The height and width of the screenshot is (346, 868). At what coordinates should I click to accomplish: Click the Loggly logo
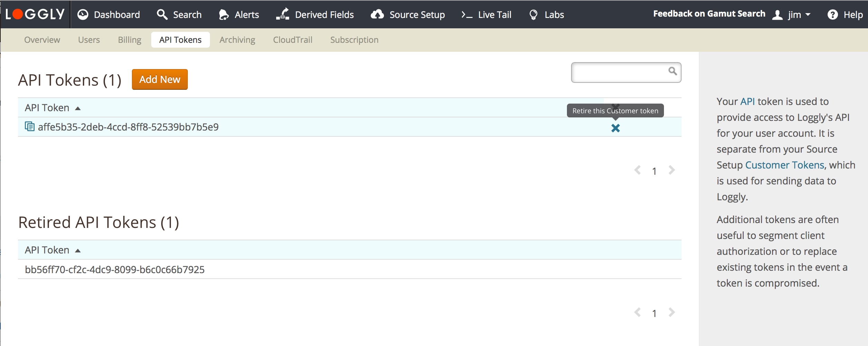click(x=35, y=14)
